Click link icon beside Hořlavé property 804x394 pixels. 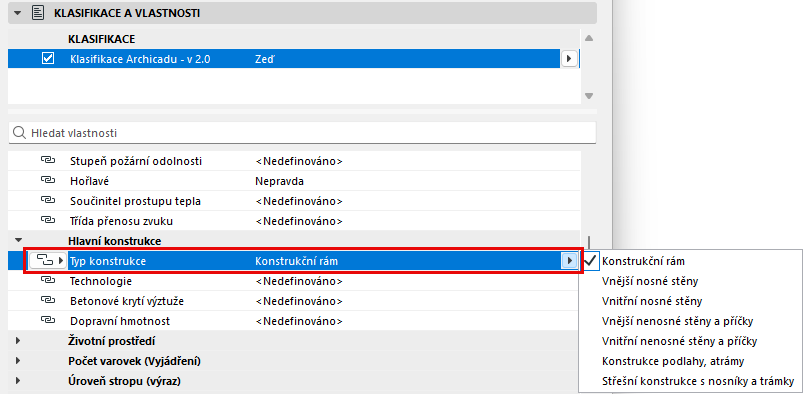(x=47, y=181)
